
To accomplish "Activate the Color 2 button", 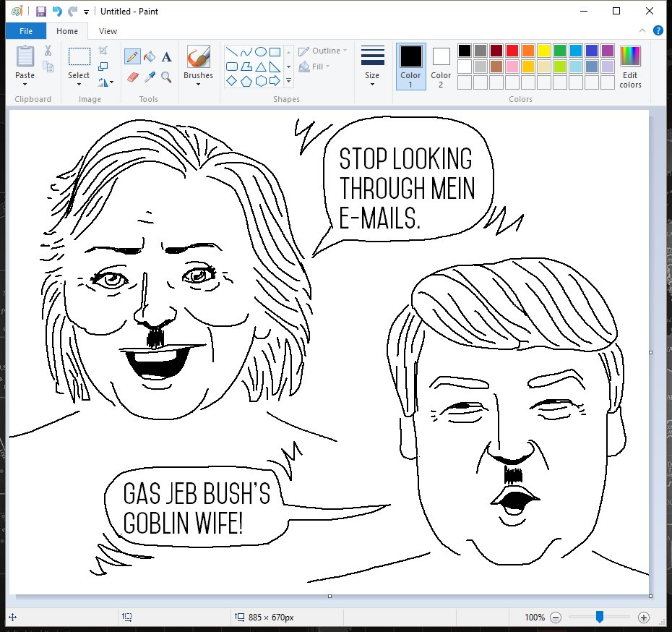I will click(441, 67).
